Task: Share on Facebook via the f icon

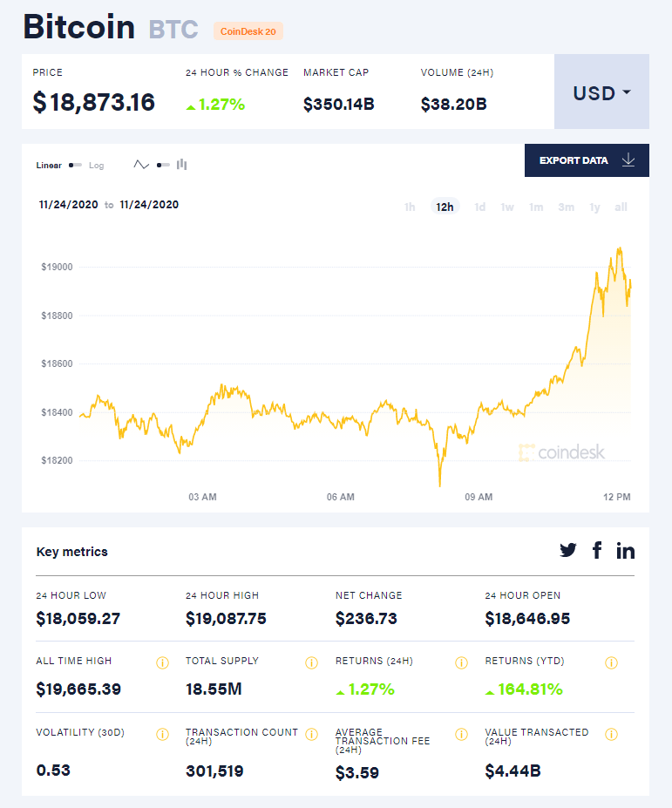Action: click(597, 550)
